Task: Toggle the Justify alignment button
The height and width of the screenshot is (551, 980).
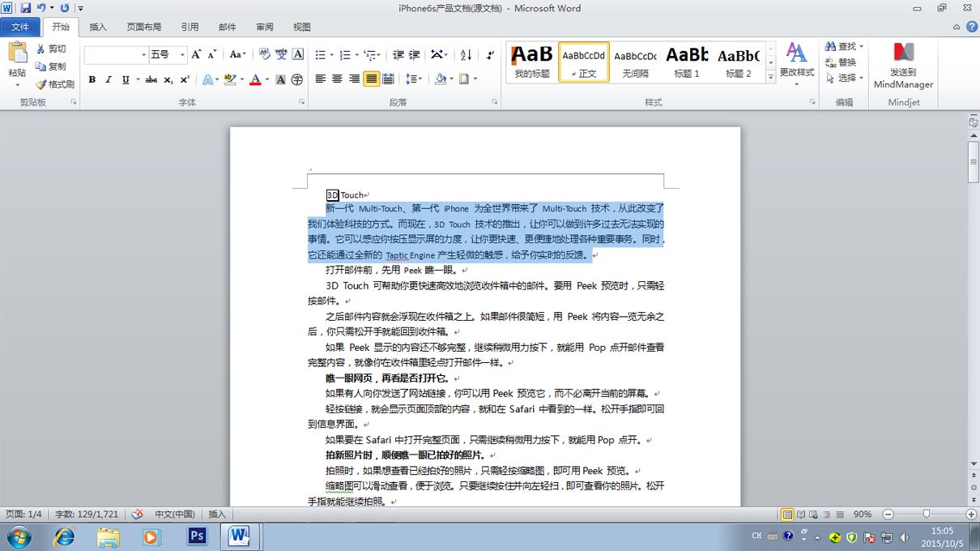Action: coord(371,79)
